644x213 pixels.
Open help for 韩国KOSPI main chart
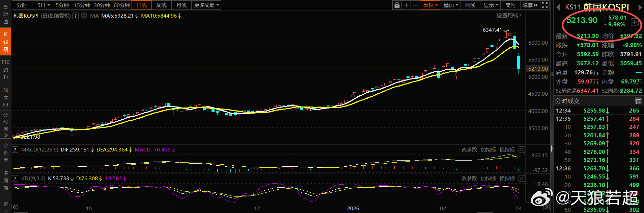[x=75, y=16]
